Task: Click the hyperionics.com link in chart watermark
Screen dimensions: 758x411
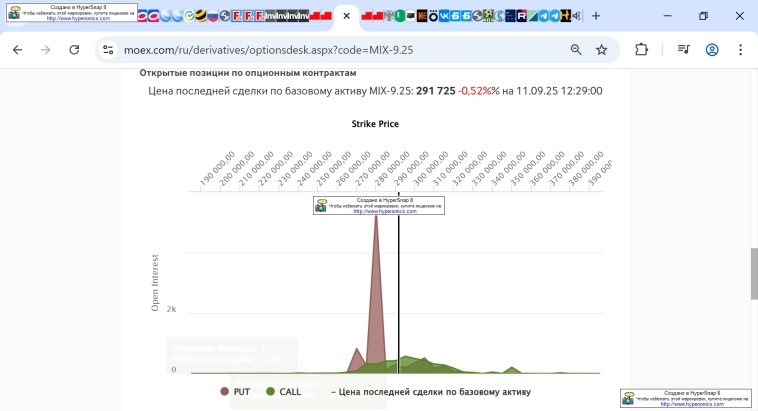Action: coord(384,211)
